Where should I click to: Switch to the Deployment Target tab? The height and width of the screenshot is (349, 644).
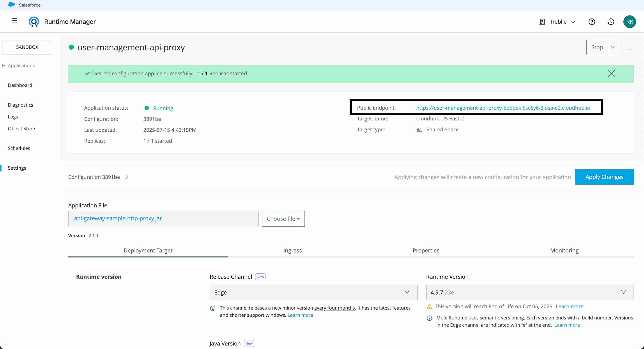point(148,250)
